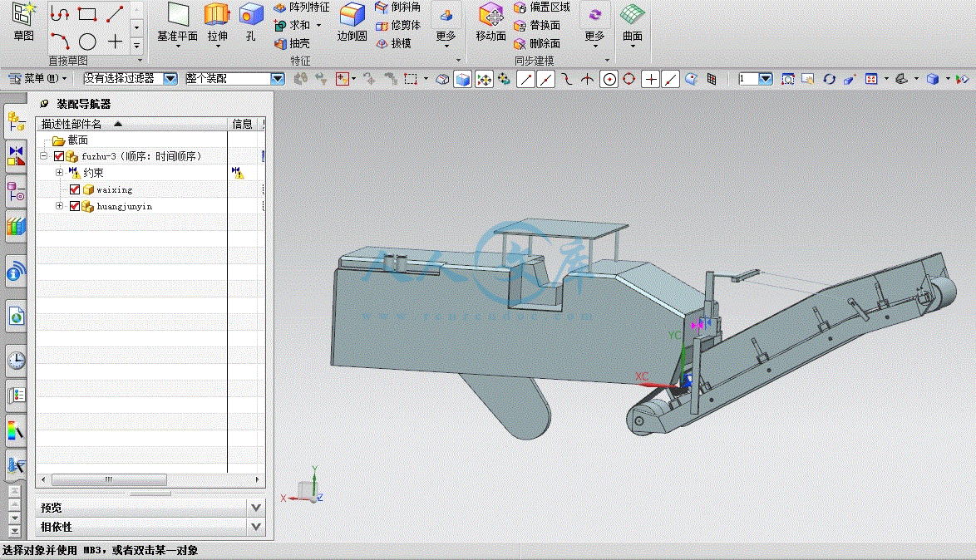
Task: Toggle the waixing component checkbox
Action: tap(75, 189)
